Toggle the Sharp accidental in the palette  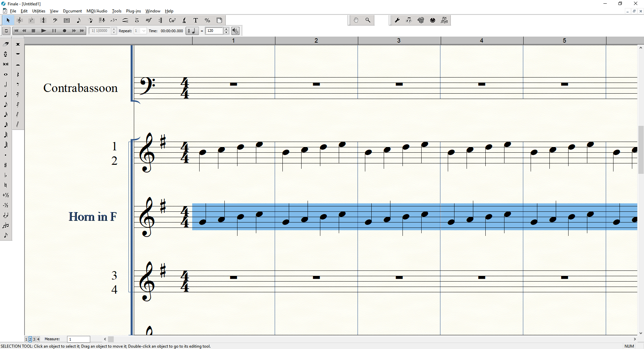coord(6,165)
